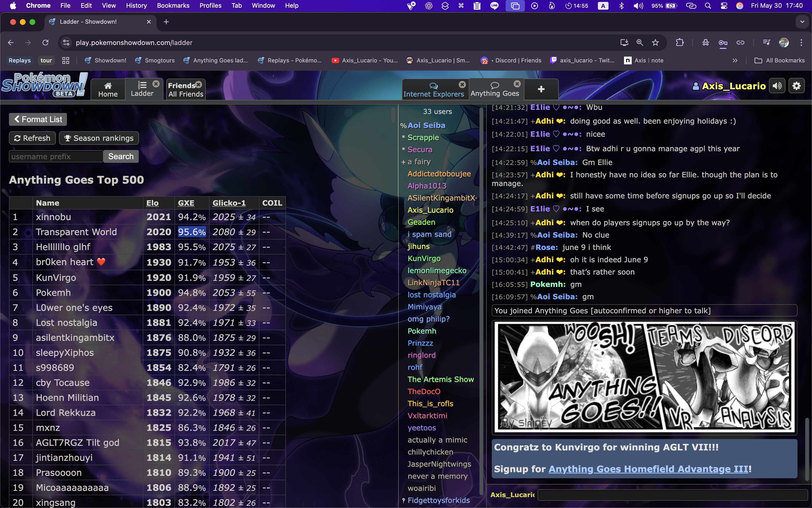
Task: Click the GXE column header
Action: pos(186,203)
